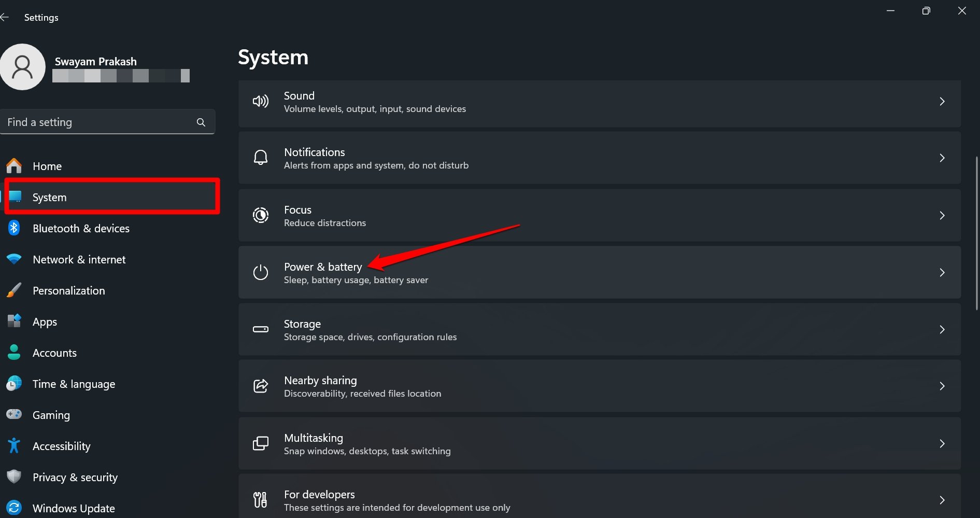
Task: Click the Focus timer icon
Action: pyautogui.click(x=260, y=215)
